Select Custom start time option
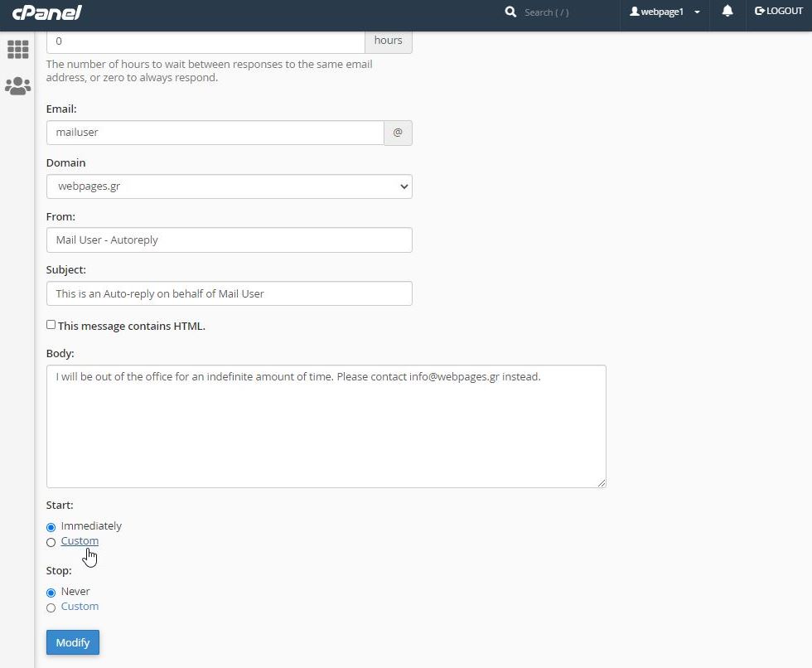Viewport: 812px width, 668px height. coord(51,542)
